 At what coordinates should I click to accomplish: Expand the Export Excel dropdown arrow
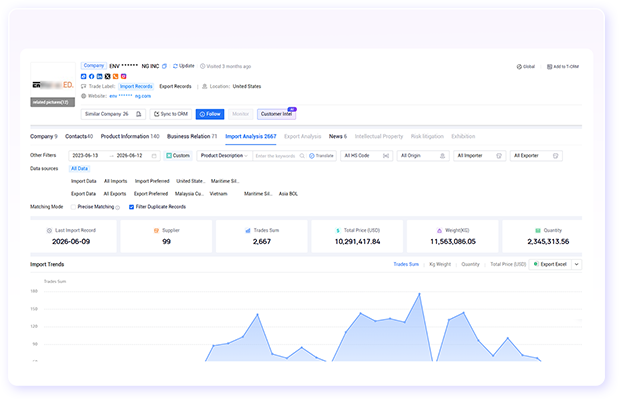click(x=577, y=264)
